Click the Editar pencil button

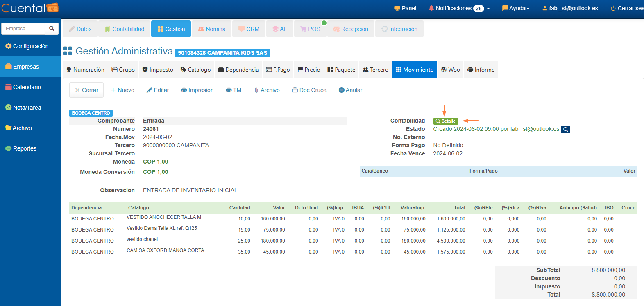pyautogui.click(x=158, y=90)
